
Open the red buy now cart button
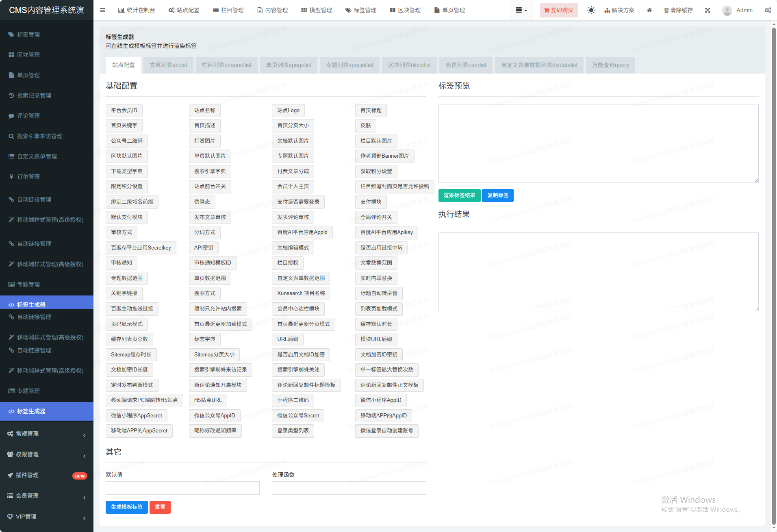click(x=558, y=10)
